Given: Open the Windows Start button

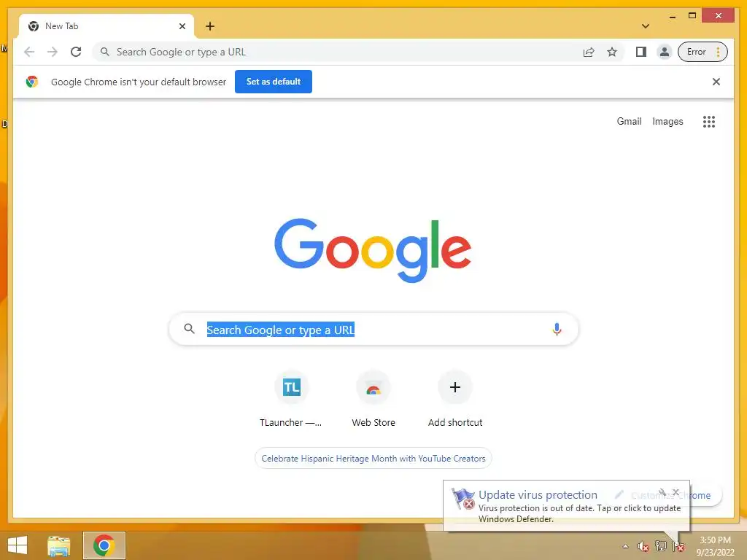Looking at the screenshot, I should click(x=18, y=545).
